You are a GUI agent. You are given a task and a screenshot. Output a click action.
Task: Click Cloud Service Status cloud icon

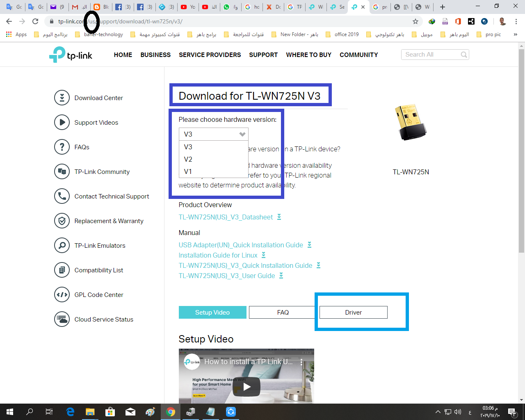pyautogui.click(x=62, y=320)
